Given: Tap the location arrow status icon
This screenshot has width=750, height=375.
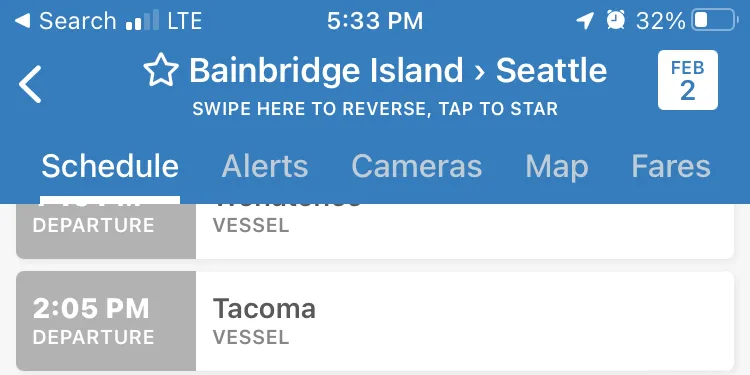Looking at the screenshot, I should tap(585, 21).
